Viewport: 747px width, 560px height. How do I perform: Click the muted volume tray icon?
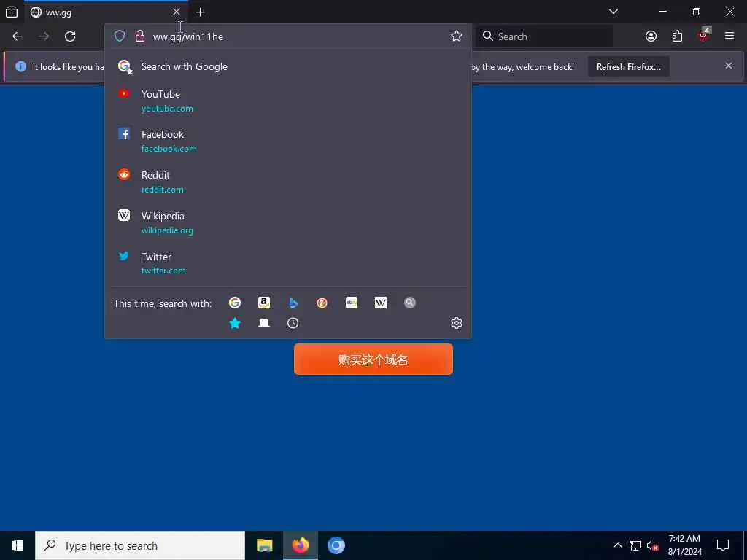pyautogui.click(x=652, y=545)
